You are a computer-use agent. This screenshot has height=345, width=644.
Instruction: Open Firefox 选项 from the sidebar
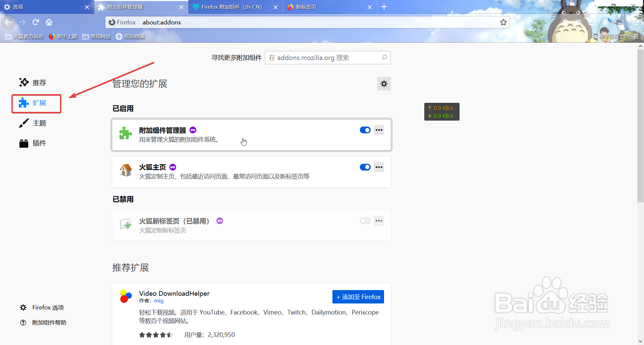pos(47,307)
